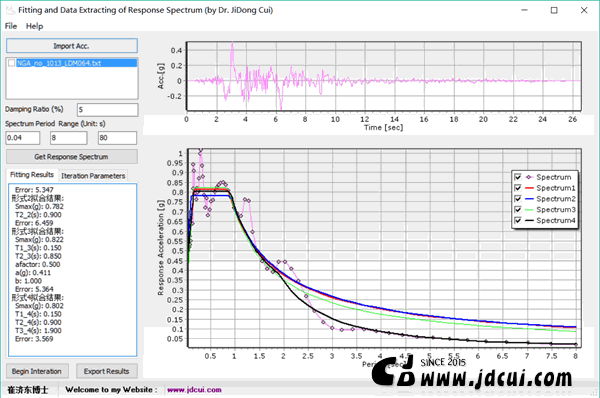
Task: Toggle the Spectrum legend checkbox
Action: pos(518,177)
